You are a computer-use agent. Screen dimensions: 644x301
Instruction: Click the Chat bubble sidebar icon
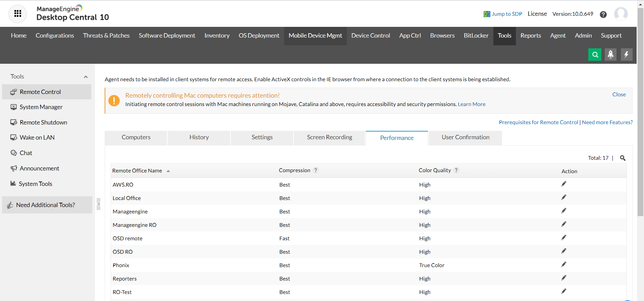pyautogui.click(x=13, y=153)
